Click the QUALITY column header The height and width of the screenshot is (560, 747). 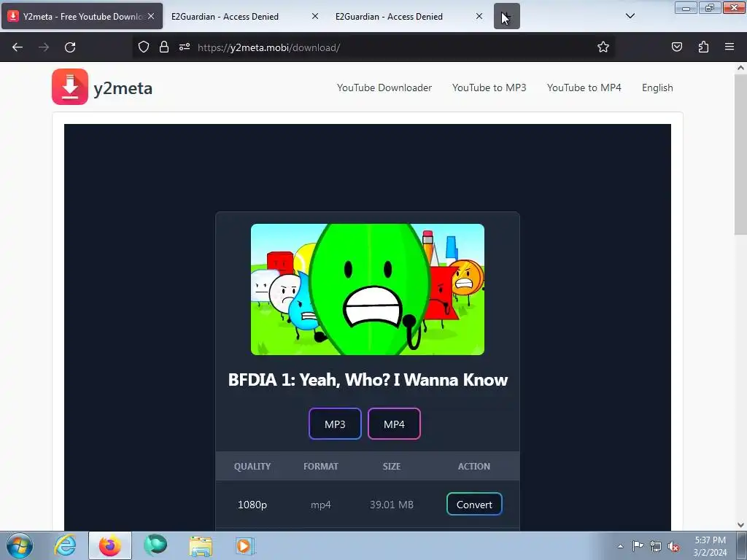pyautogui.click(x=252, y=466)
